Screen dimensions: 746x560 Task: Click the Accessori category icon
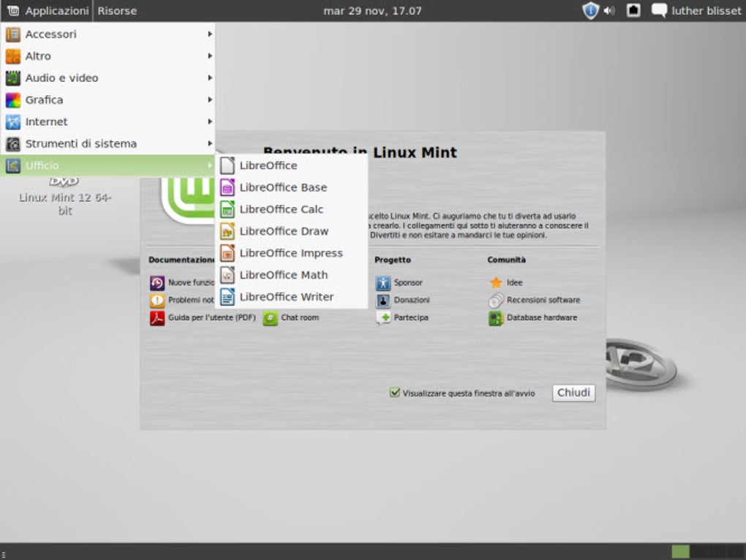point(13,34)
